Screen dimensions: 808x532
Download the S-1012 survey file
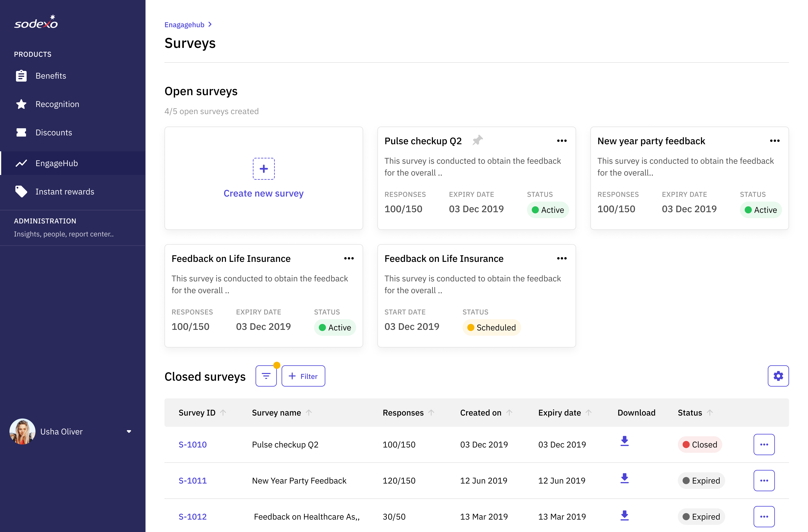(x=624, y=515)
